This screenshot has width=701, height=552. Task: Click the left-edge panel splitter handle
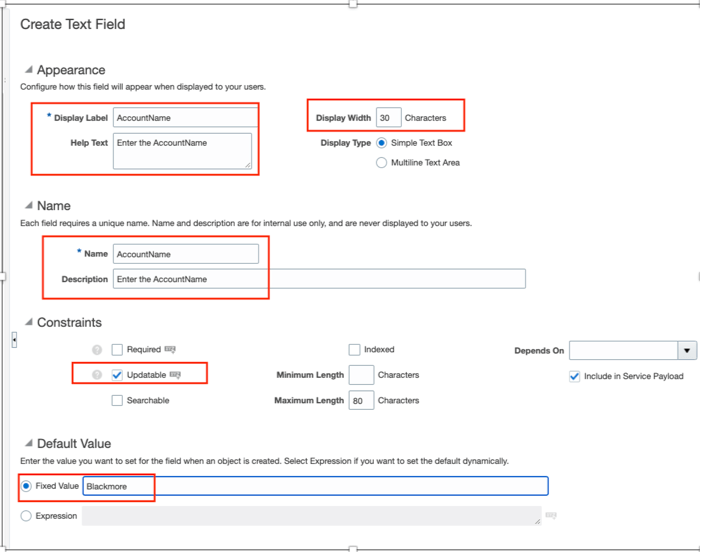point(14,340)
